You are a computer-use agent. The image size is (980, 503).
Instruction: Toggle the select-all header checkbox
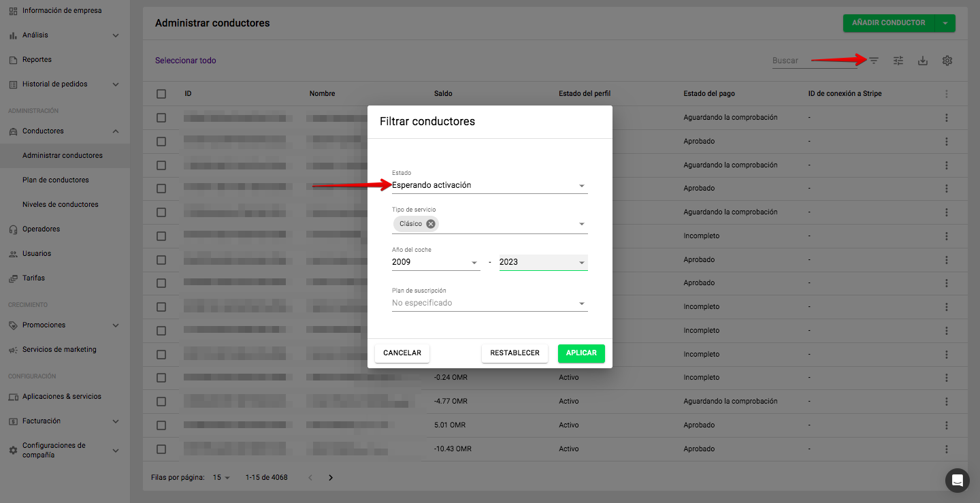[x=161, y=94]
